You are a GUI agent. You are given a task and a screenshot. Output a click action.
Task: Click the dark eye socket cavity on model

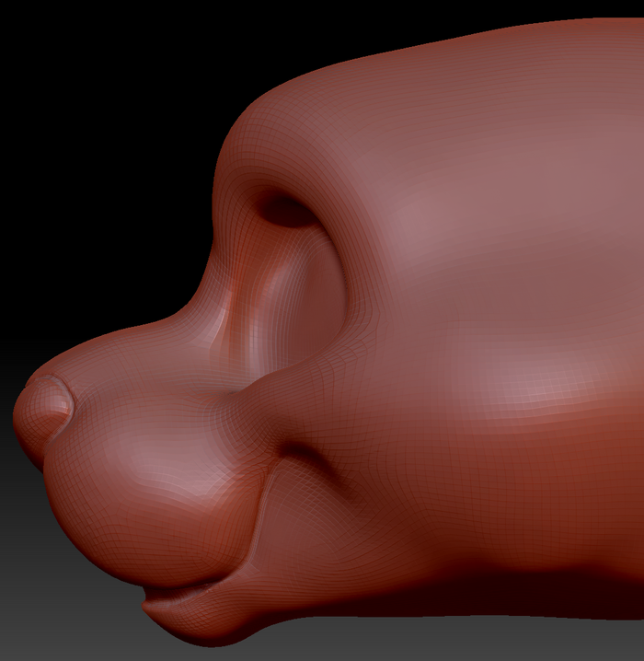tap(289, 210)
